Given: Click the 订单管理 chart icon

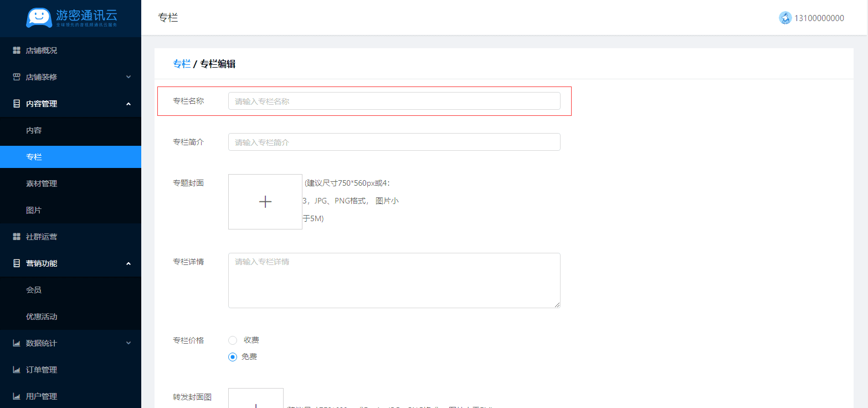Looking at the screenshot, I should coord(17,370).
